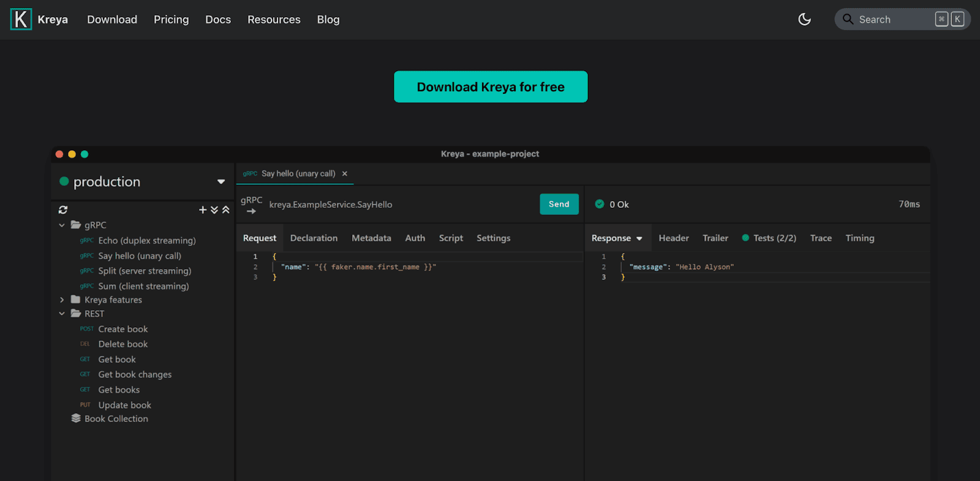Click the Send button
980x481 pixels.
559,204
